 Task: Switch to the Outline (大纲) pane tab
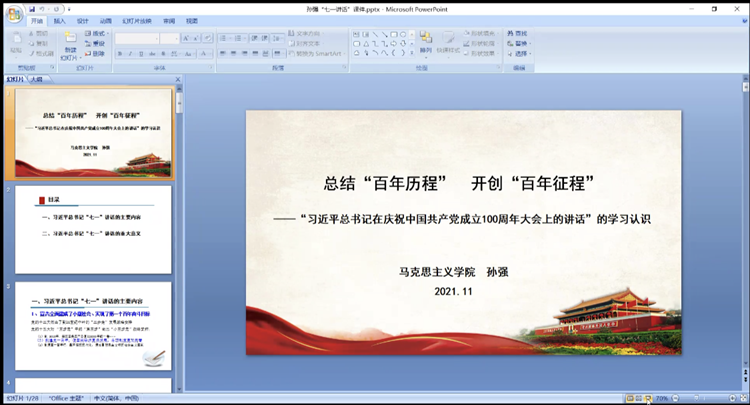coord(36,77)
